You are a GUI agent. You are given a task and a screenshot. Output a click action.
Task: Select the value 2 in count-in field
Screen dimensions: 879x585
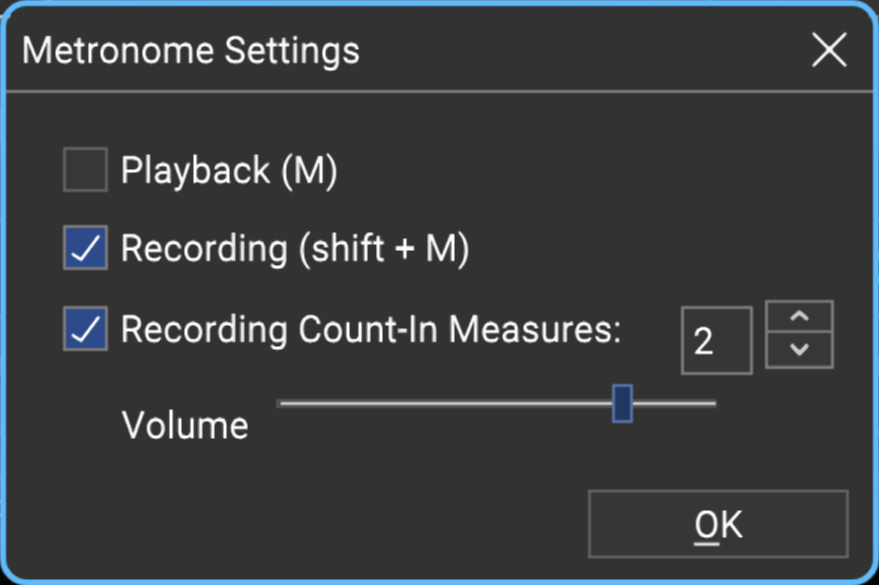[x=703, y=341]
